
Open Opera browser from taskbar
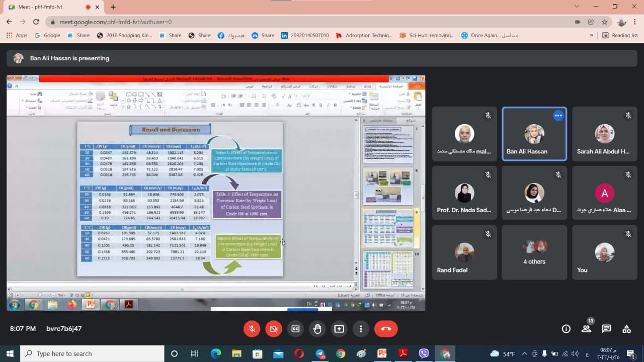[x=299, y=353]
